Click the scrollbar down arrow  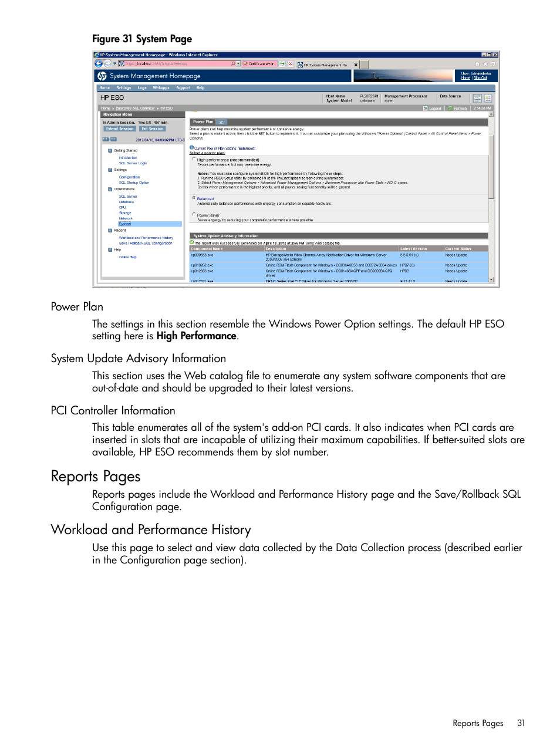491,280
